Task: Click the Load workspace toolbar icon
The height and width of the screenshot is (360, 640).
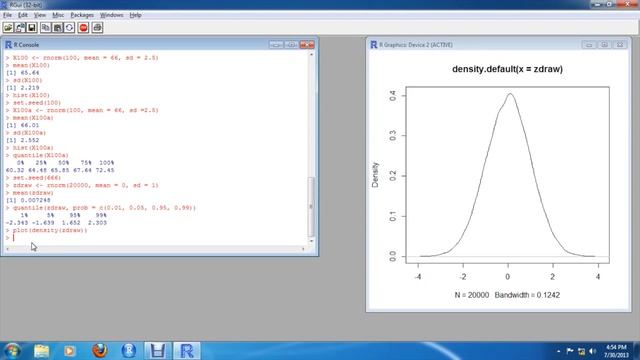Action: pyautogui.click(x=20, y=28)
